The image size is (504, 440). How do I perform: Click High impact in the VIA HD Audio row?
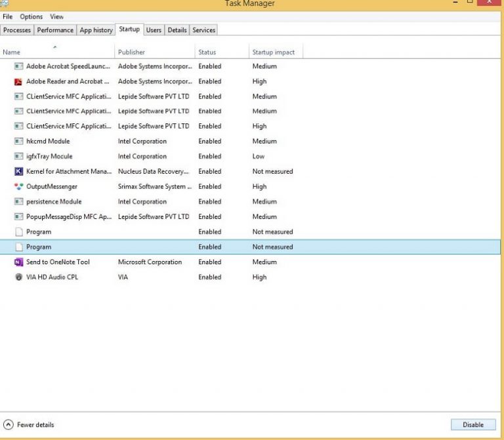click(259, 277)
